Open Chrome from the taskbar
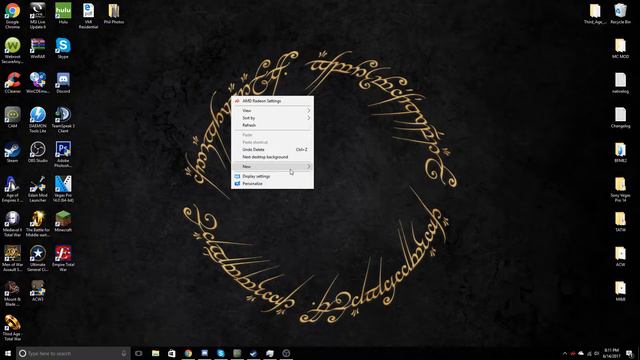 click(188, 353)
